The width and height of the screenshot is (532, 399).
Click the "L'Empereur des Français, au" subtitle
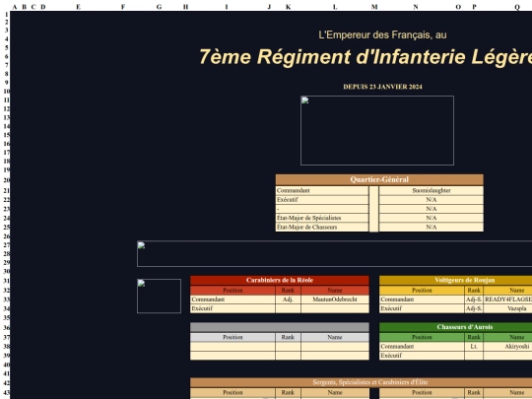point(382,34)
